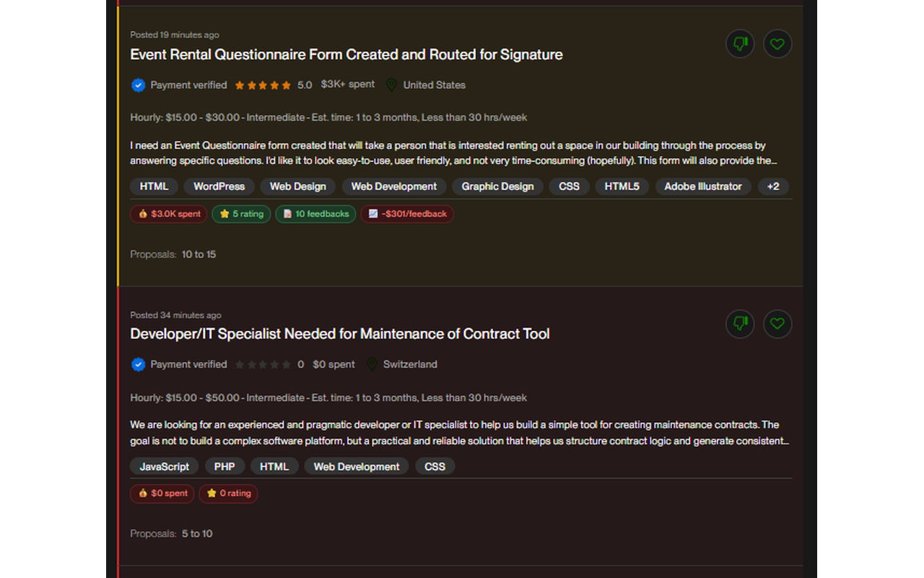Click the Payment verified checkmark on Switzerland job
This screenshot has height=578, width=924.
pyautogui.click(x=138, y=365)
